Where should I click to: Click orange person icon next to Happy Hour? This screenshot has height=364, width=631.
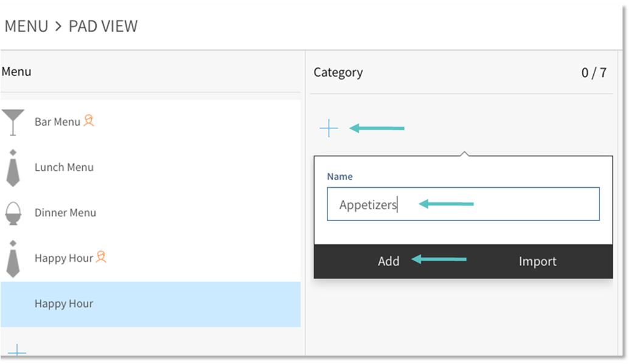[x=101, y=258]
